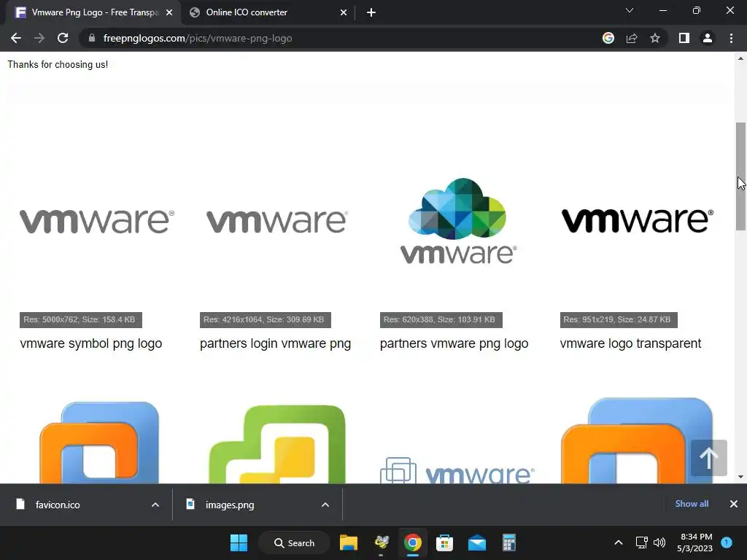
Task: Go back to the previous page
Action: pyautogui.click(x=16, y=38)
